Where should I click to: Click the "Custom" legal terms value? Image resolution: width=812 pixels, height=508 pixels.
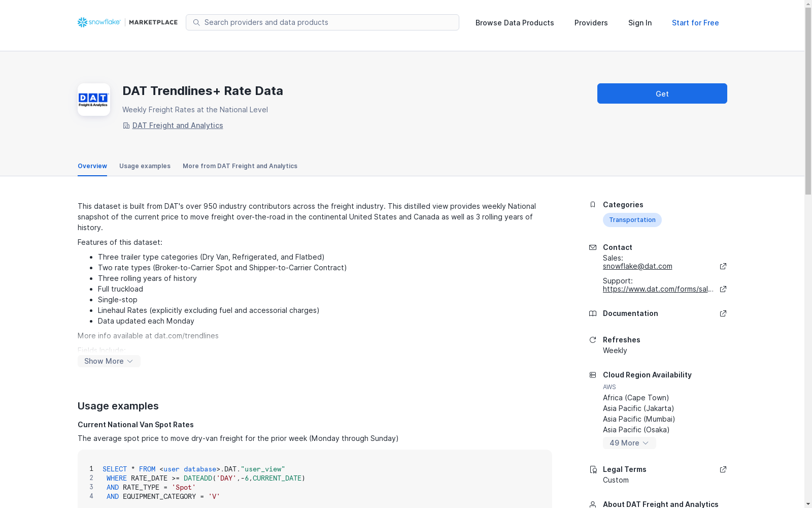coord(616,480)
